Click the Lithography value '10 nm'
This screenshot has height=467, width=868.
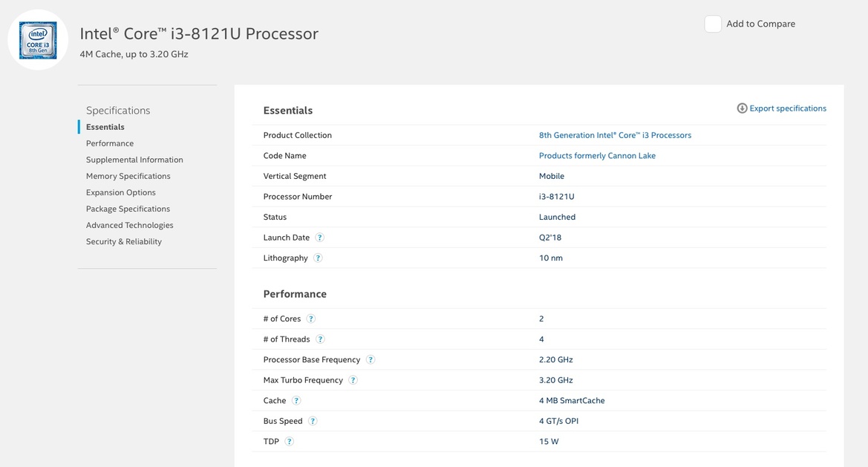click(x=551, y=258)
